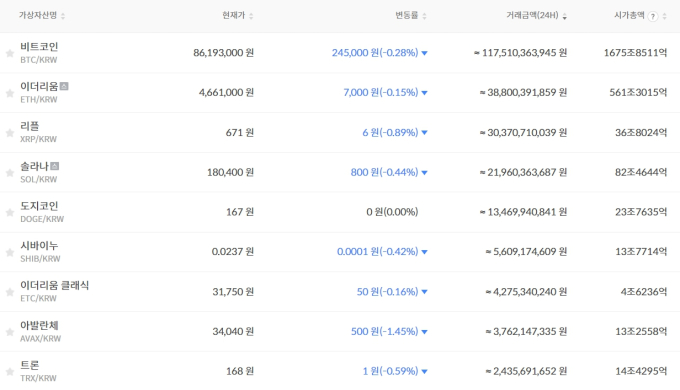Open the 이더리움 asset name
The image size is (680, 390).
pos(39,86)
